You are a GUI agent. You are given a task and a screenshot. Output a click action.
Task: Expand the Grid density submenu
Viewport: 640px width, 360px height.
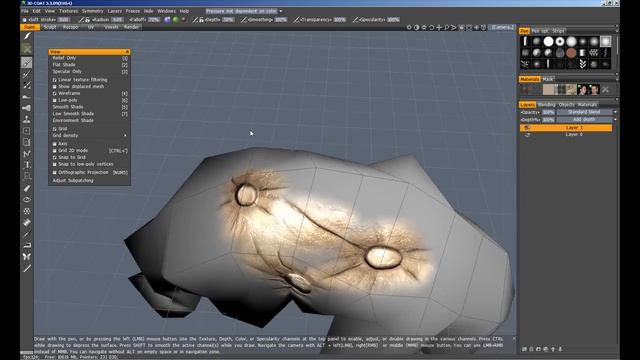click(x=89, y=136)
